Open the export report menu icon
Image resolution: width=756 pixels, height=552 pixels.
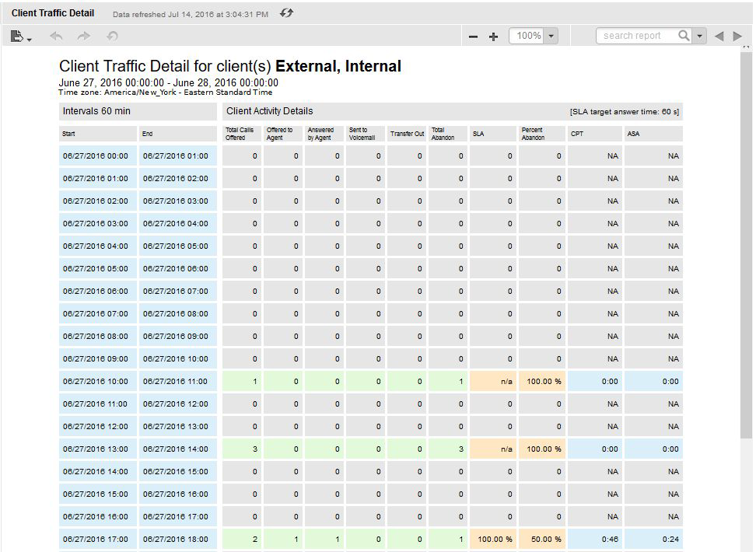[x=21, y=36]
